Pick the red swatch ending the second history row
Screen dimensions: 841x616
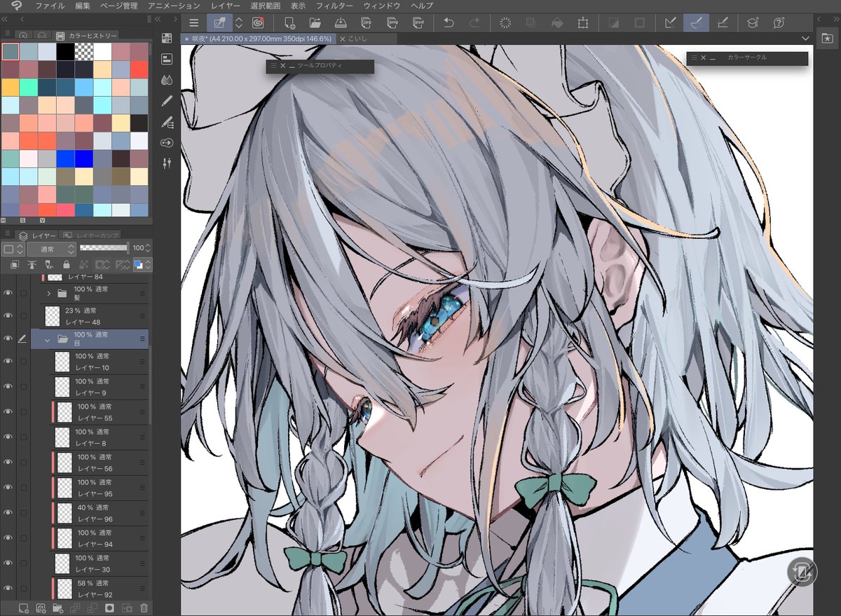pyautogui.click(x=139, y=69)
